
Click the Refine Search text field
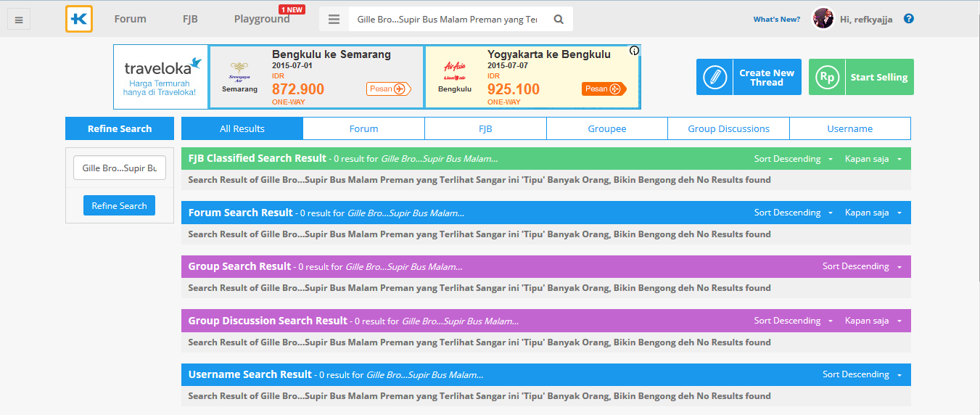(x=119, y=168)
